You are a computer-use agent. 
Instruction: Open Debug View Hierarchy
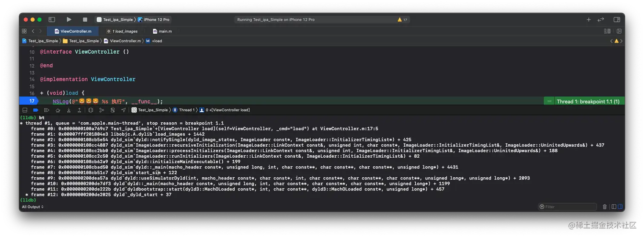click(x=91, y=110)
